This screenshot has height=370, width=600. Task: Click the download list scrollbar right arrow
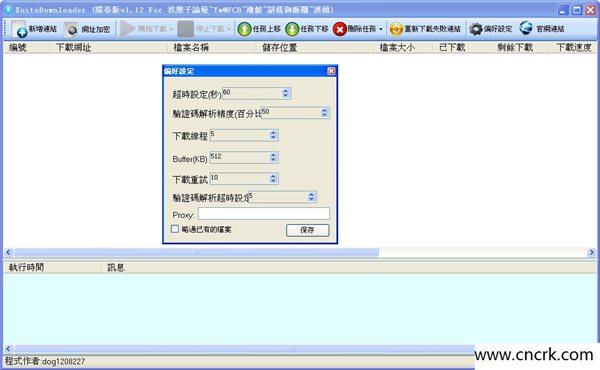(x=591, y=253)
